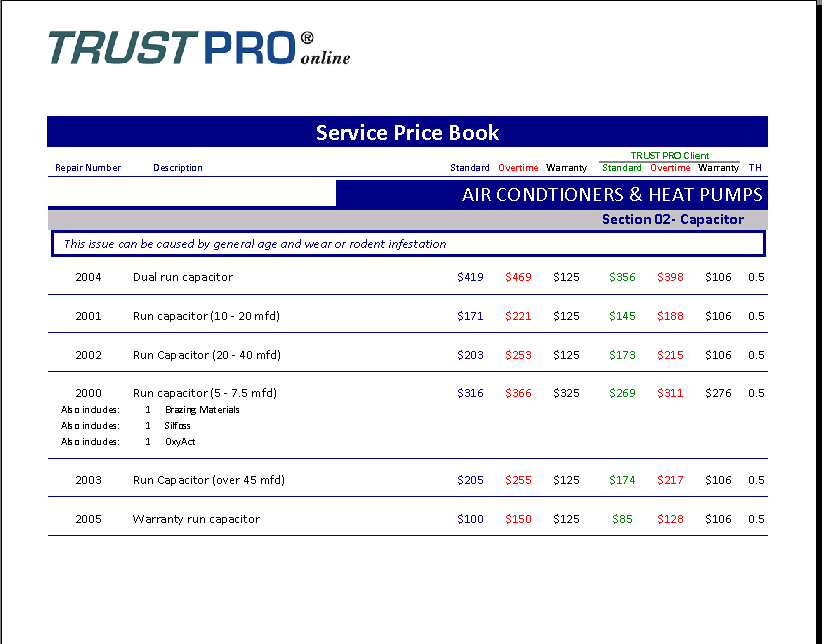Click the $100 standard price
Viewport: 822px width, 644px height.
470,519
